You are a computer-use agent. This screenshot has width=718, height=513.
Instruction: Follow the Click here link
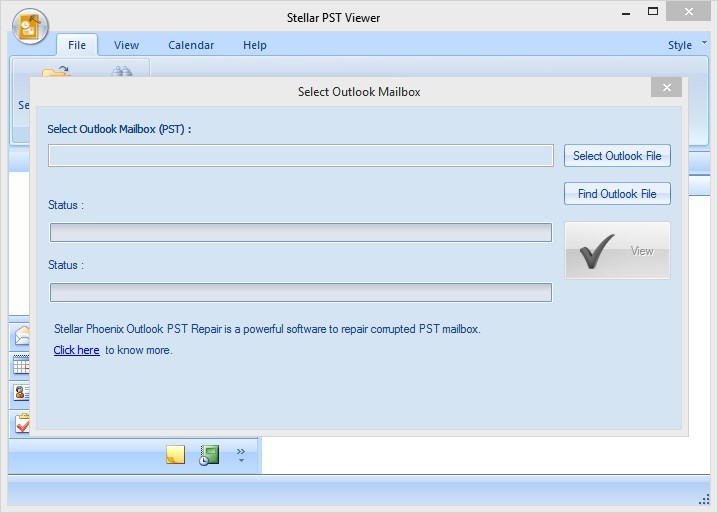[76, 350]
